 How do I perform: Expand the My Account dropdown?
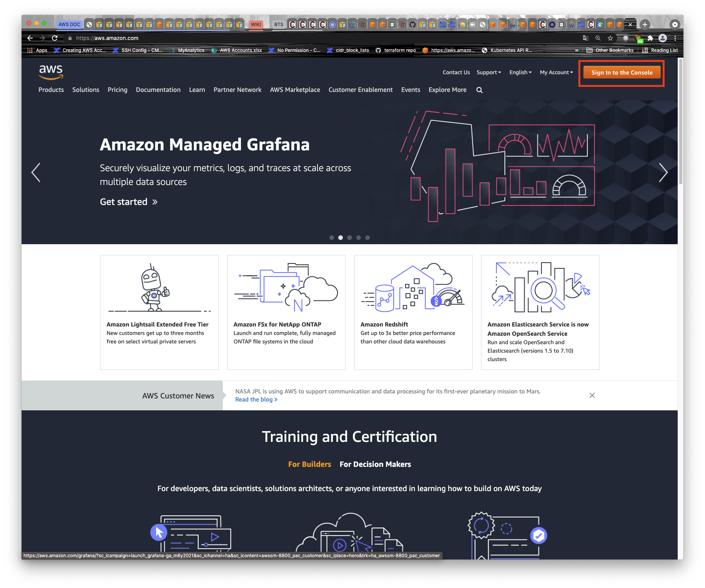click(556, 72)
